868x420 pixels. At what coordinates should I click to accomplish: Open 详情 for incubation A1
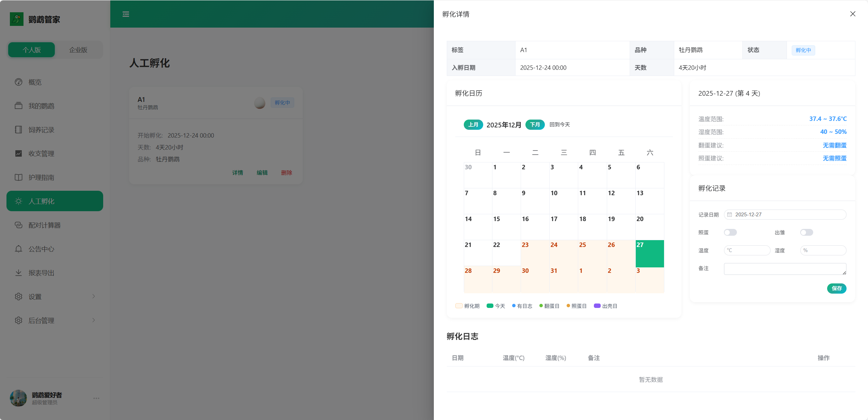(x=237, y=173)
